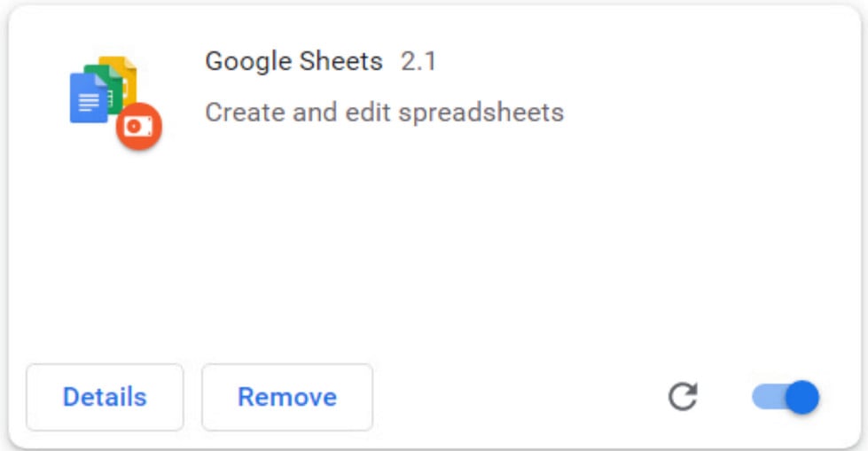Click the version number 2.1

[418, 62]
